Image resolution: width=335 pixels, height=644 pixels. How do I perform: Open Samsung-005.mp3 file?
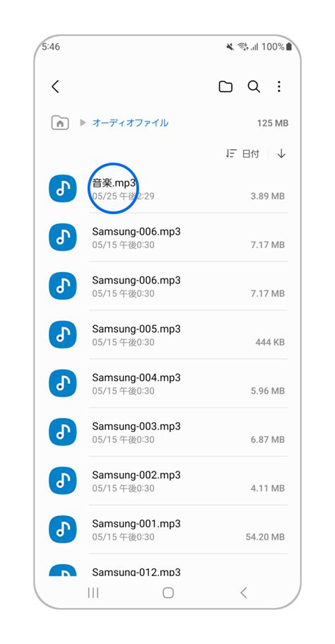[x=167, y=335]
